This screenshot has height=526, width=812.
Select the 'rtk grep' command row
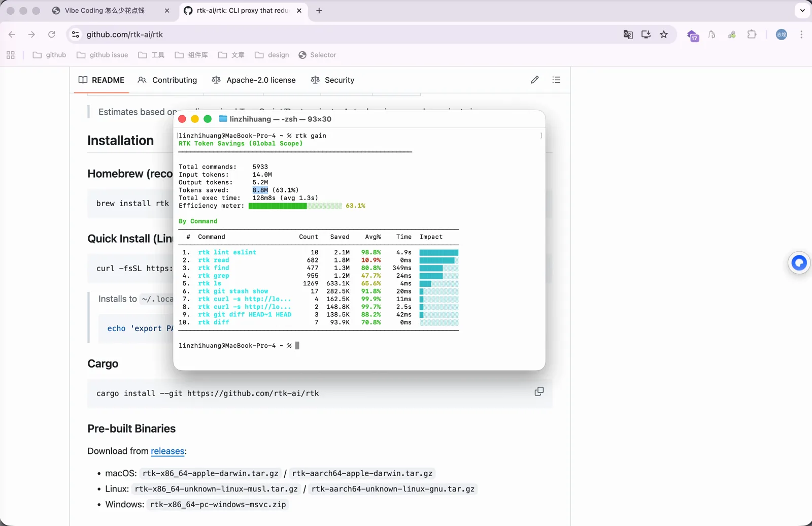(x=320, y=276)
